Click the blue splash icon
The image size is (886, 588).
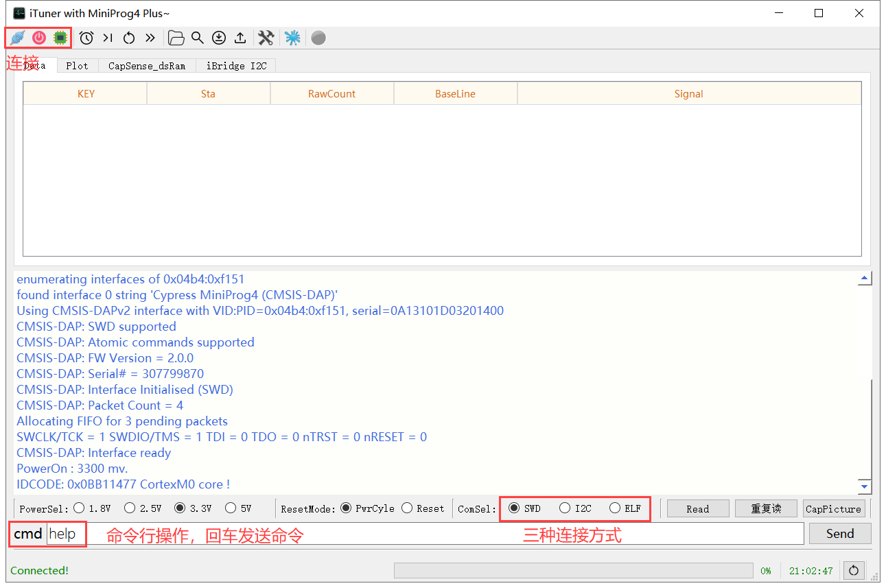(x=292, y=38)
